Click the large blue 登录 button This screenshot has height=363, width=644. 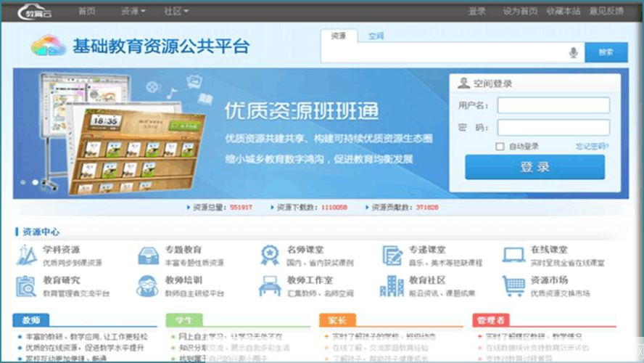click(x=534, y=167)
